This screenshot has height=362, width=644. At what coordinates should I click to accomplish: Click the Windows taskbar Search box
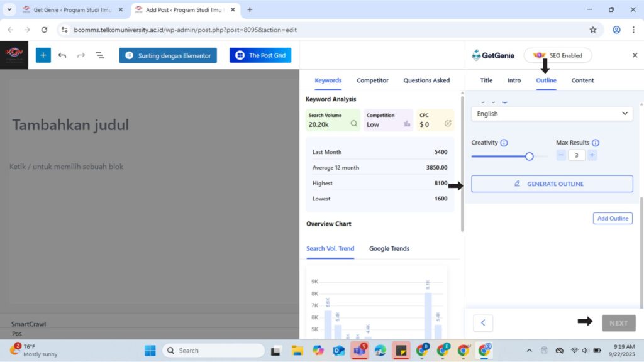214,351
